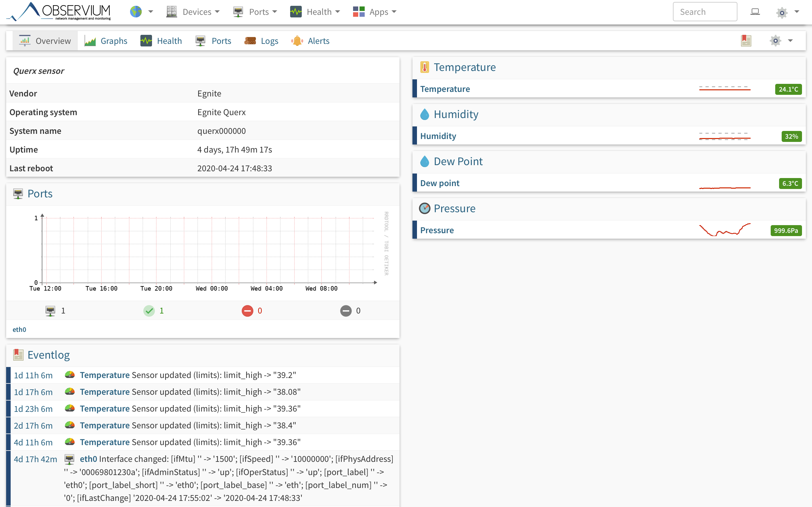Expand the top navbar gear dropdown arrow
The height and width of the screenshot is (507, 812).
coord(797,12)
